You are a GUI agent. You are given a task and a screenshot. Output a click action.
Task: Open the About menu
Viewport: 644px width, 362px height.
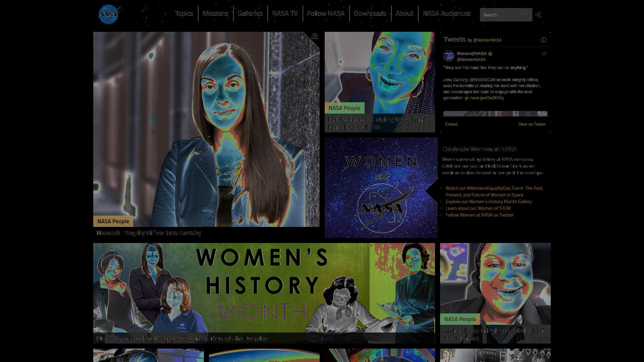pyautogui.click(x=405, y=13)
